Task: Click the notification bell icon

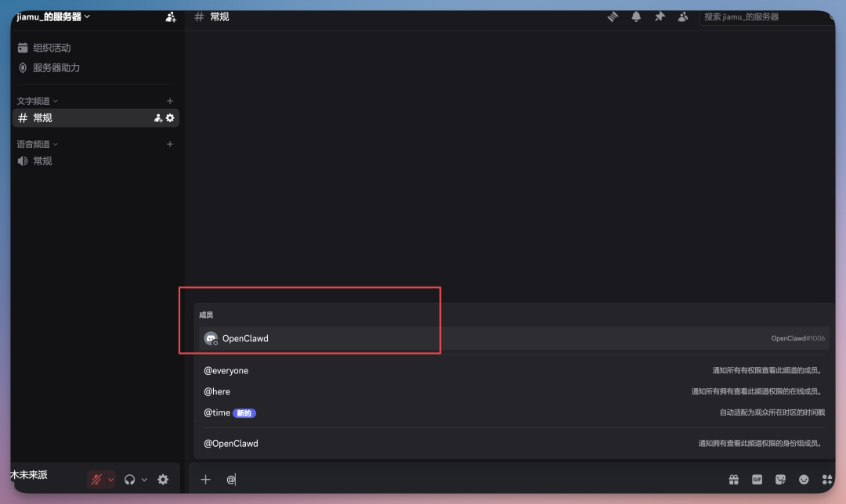Action: [636, 16]
